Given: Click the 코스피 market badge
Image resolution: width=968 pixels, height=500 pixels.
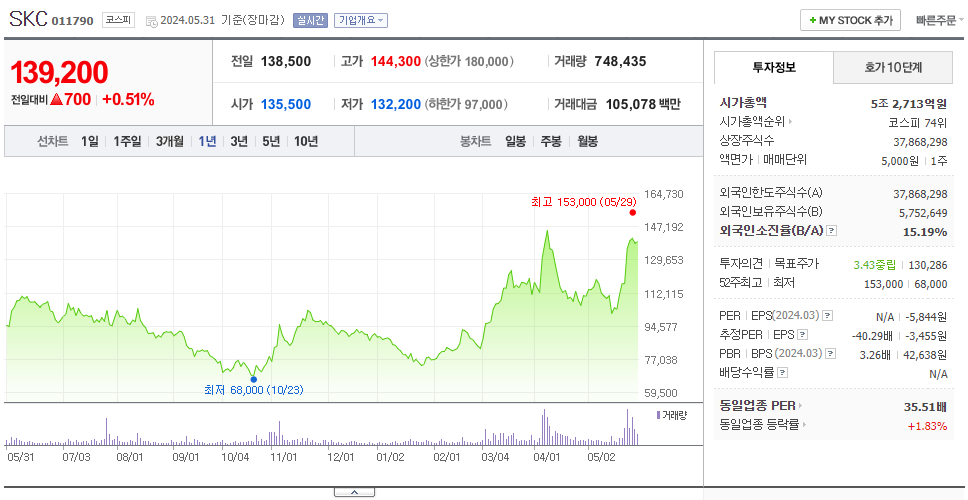Looking at the screenshot, I should [x=118, y=20].
